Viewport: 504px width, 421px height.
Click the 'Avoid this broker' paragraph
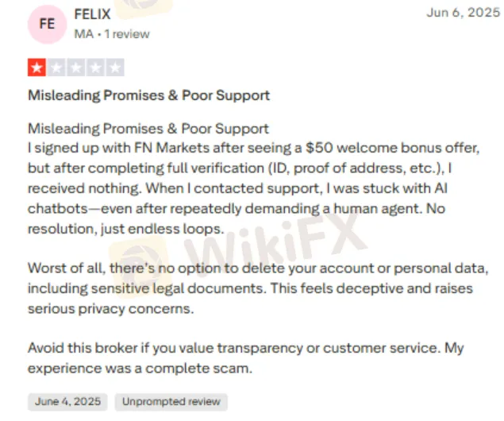coord(246,358)
